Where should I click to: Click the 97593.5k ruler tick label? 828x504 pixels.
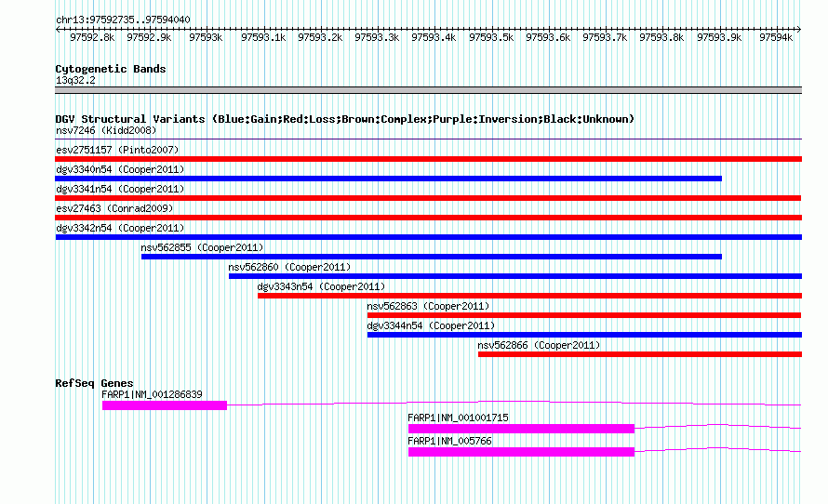[491, 37]
